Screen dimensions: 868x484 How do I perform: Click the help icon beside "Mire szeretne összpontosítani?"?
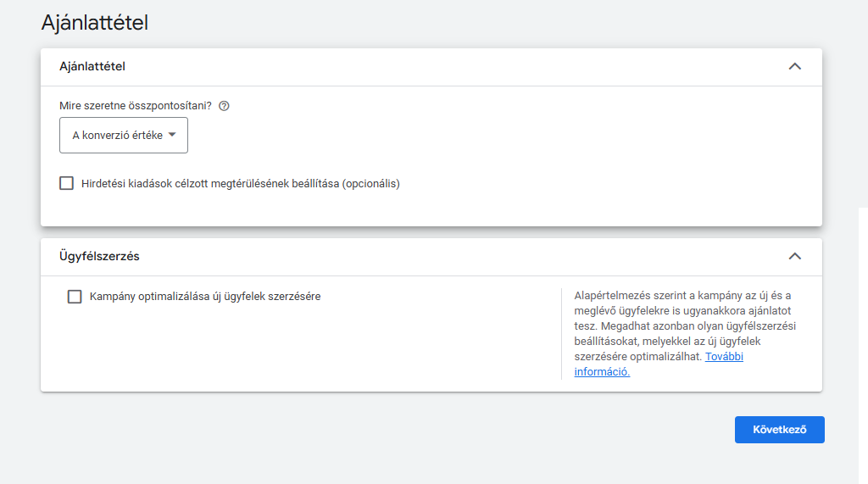pyautogui.click(x=224, y=106)
